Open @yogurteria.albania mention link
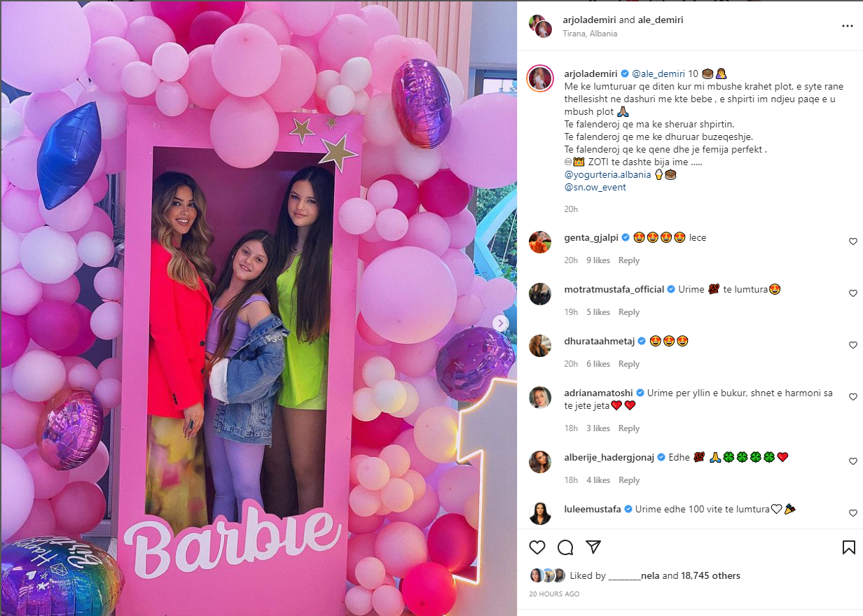 [607, 175]
